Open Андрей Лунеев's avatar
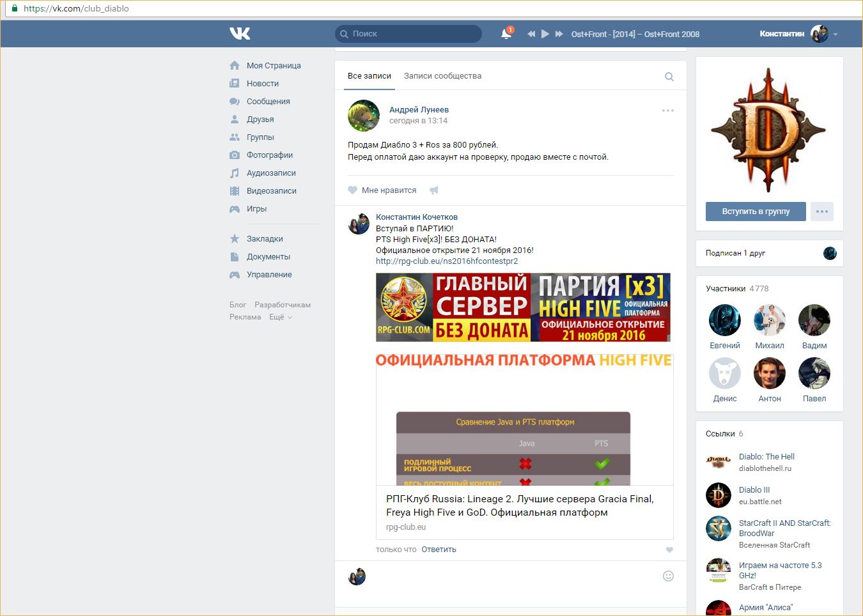The height and width of the screenshot is (616, 863). [364, 116]
